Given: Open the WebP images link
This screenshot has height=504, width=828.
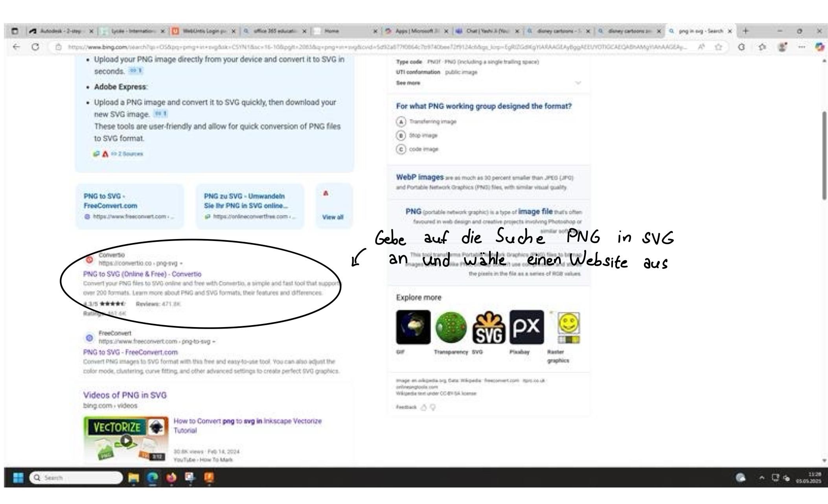Looking at the screenshot, I should [420, 177].
